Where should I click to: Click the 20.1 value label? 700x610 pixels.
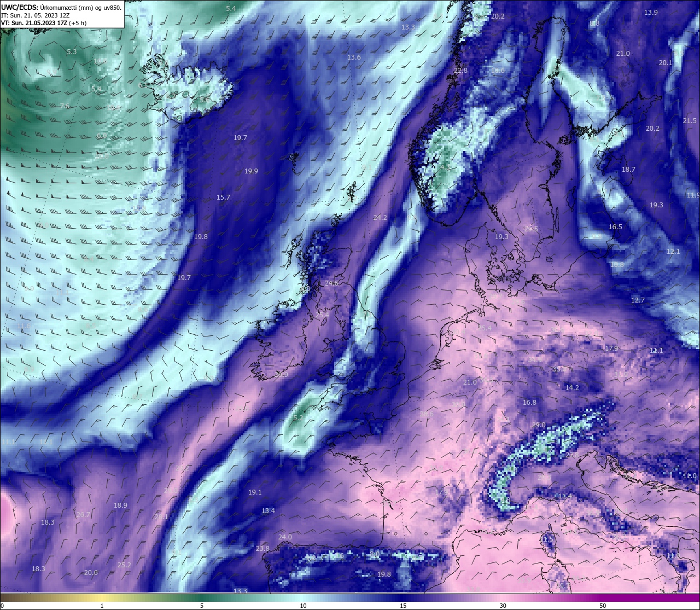click(666, 63)
